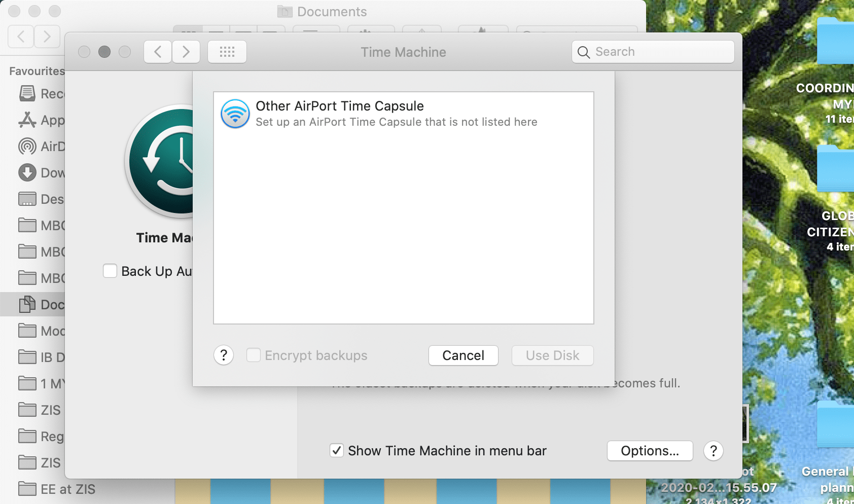854x504 pixels.
Task: Select Other AirPort Time Capsule Wi-Fi icon
Action: point(235,114)
